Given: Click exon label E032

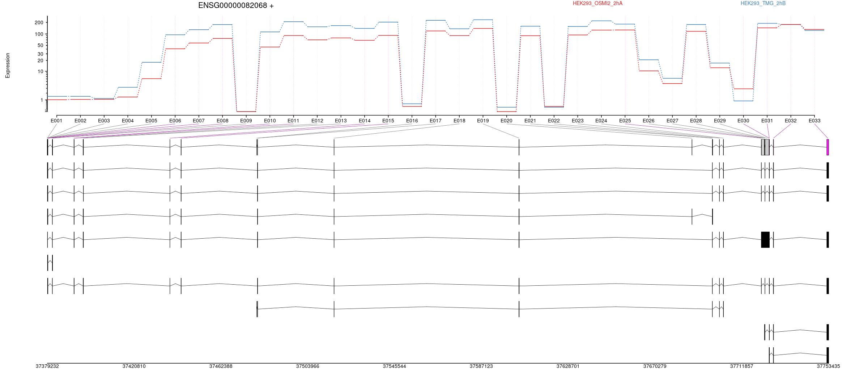Looking at the screenshot, I should click(791, 121).
